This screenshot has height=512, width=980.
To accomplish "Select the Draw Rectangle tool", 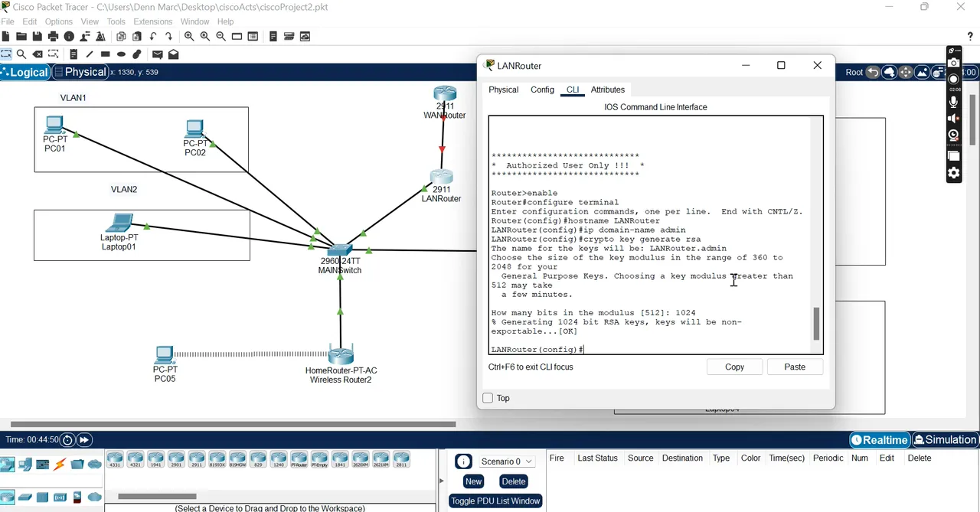I will (x=106, y=54).
